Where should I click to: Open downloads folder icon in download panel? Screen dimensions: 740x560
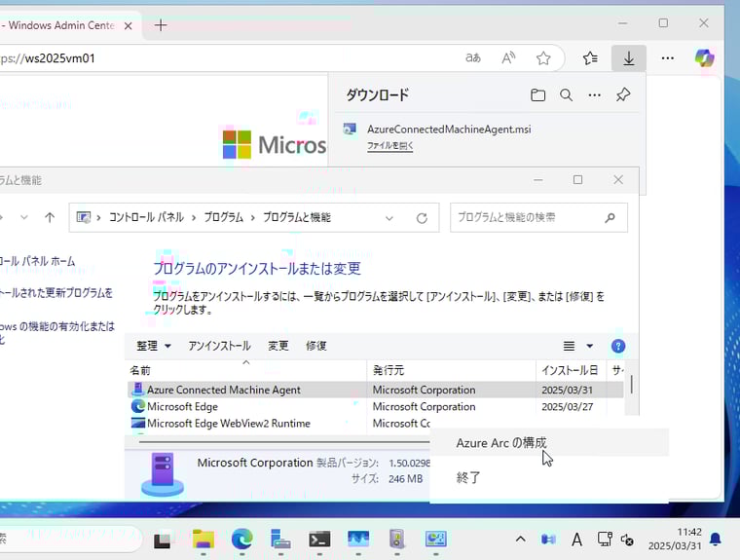pyautogui.click(x=537, y=95)
